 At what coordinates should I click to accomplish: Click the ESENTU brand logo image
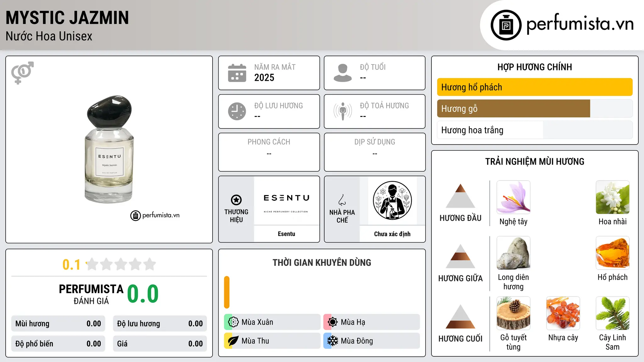(x=286, y=200)
